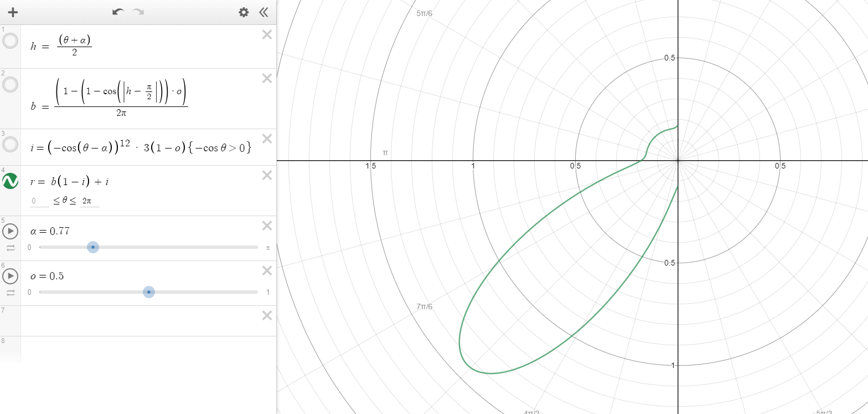This screenshot has width=868, height=414.
Task: Change loop mode of o slider
Action: pos(11,293)
